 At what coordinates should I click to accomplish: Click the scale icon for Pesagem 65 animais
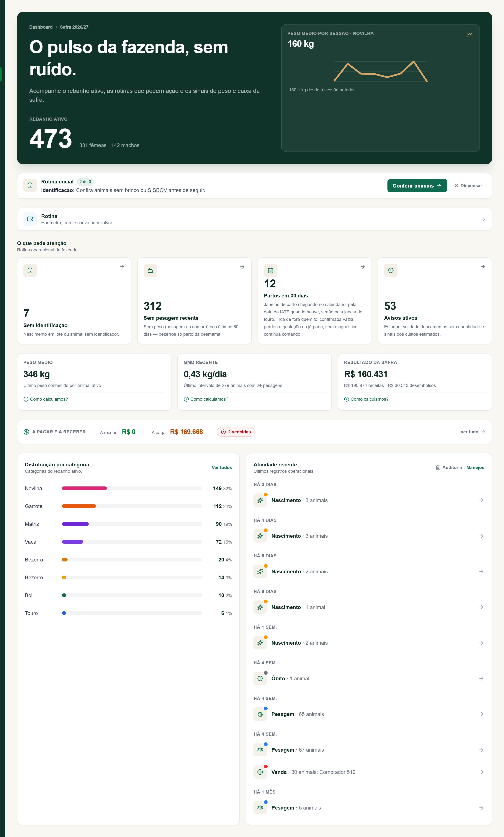[260, 714]
